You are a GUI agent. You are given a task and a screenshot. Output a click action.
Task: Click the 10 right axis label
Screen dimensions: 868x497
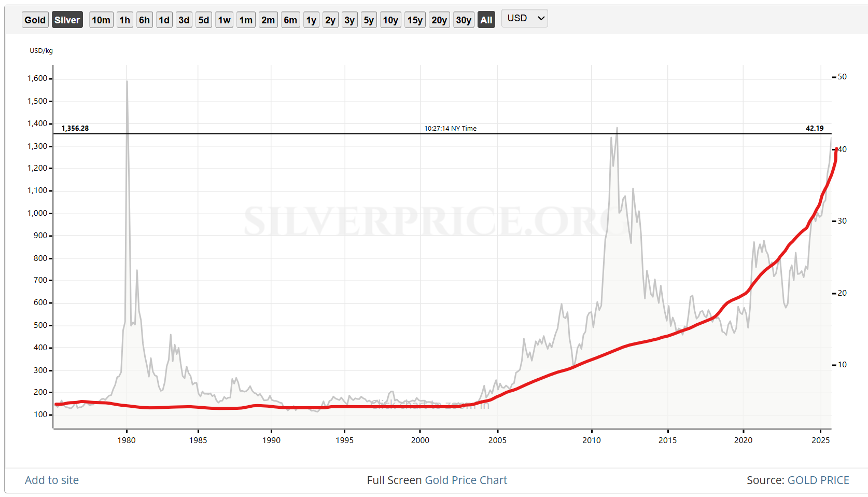tap(842, 365)
